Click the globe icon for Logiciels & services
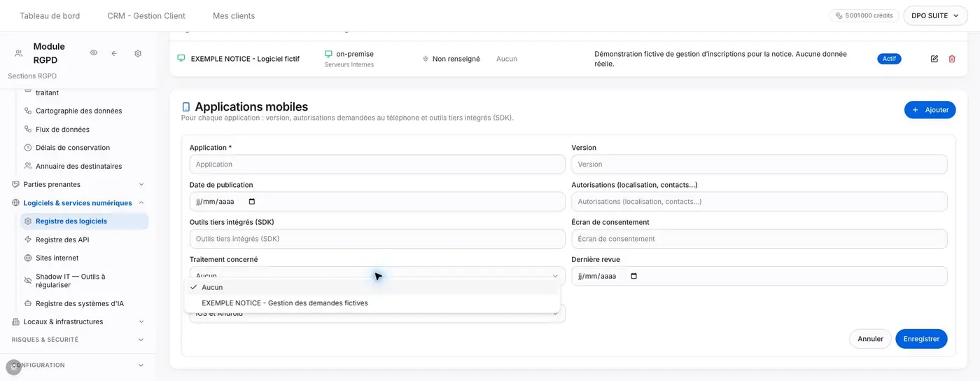The width and height of the screenshot is (980, 381). pyautogui.click(x=16, y=202)
